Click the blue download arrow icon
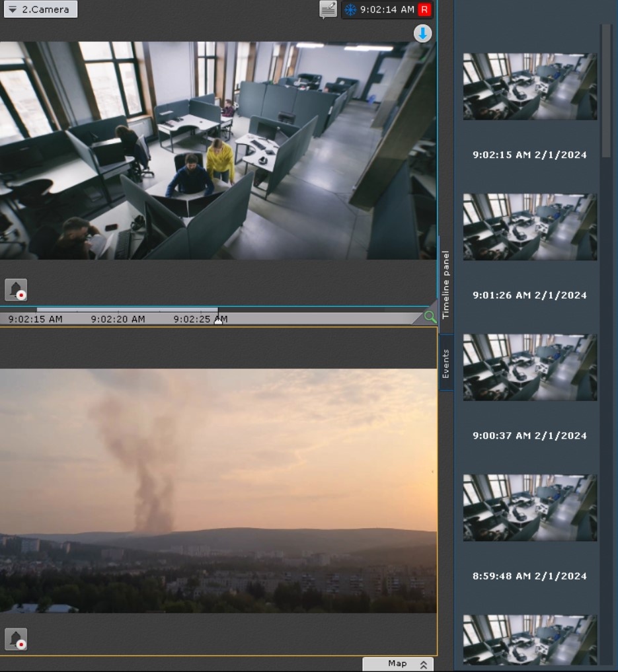This screenshot has height=672, width=618. (422, 34)
